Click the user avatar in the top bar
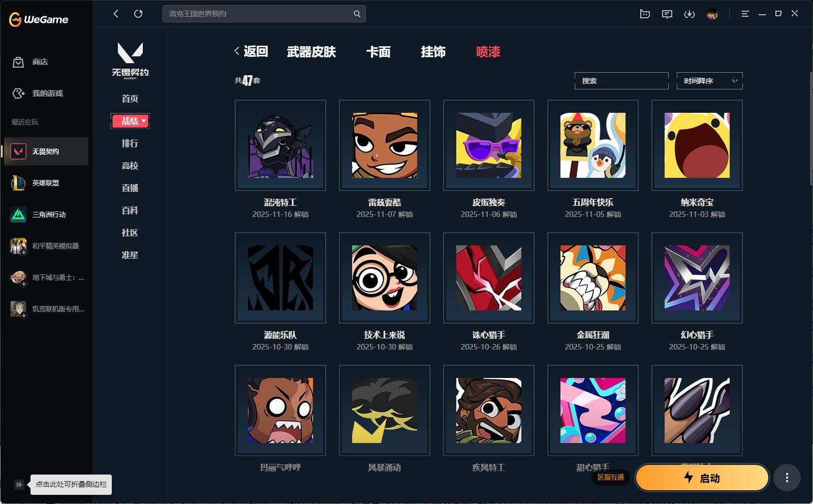 [x=712, y=14]
